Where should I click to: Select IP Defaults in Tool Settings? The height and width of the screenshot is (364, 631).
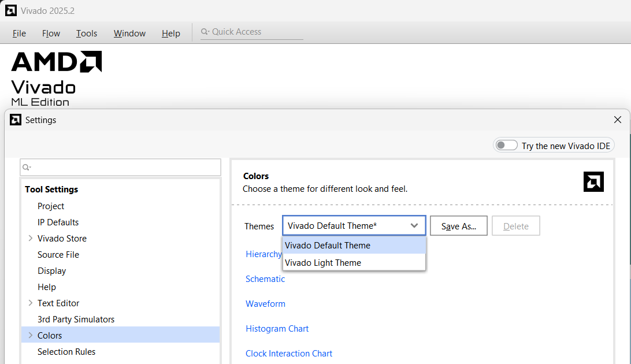pos(58,222)
